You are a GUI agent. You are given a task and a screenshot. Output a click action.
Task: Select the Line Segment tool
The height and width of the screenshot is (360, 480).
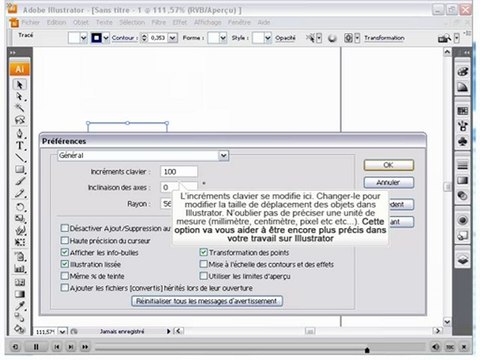pyautogui.click(x=20, y=158)
